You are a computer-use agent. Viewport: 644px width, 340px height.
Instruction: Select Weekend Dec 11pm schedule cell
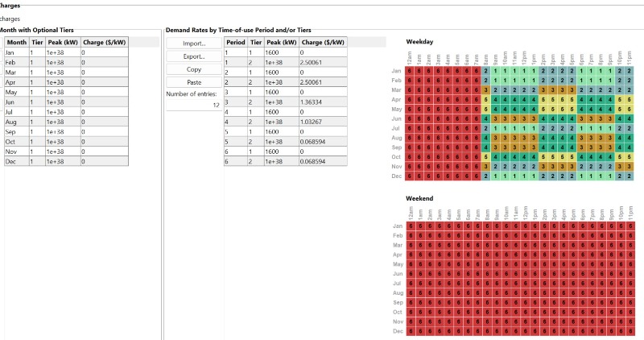[x=629, y=331]
